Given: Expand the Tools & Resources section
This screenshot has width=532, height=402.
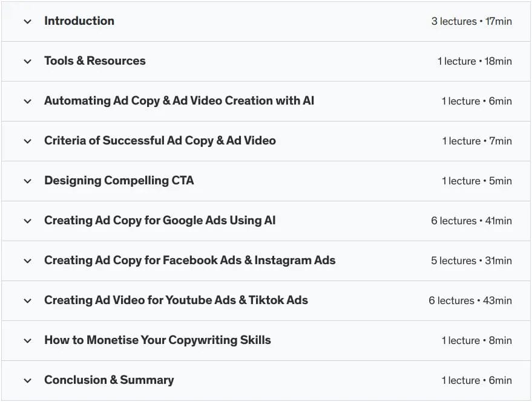Looking at the screenshot, I should point(27,61).
